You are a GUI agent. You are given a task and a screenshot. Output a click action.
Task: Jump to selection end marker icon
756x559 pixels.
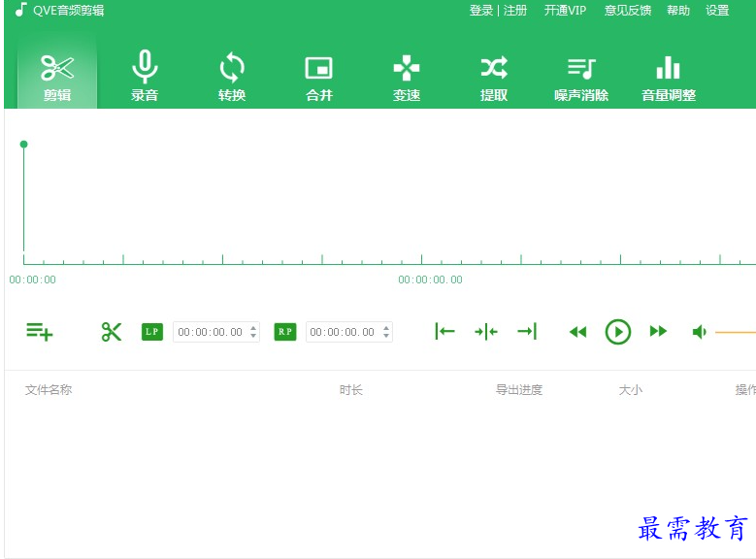point(527,331)
